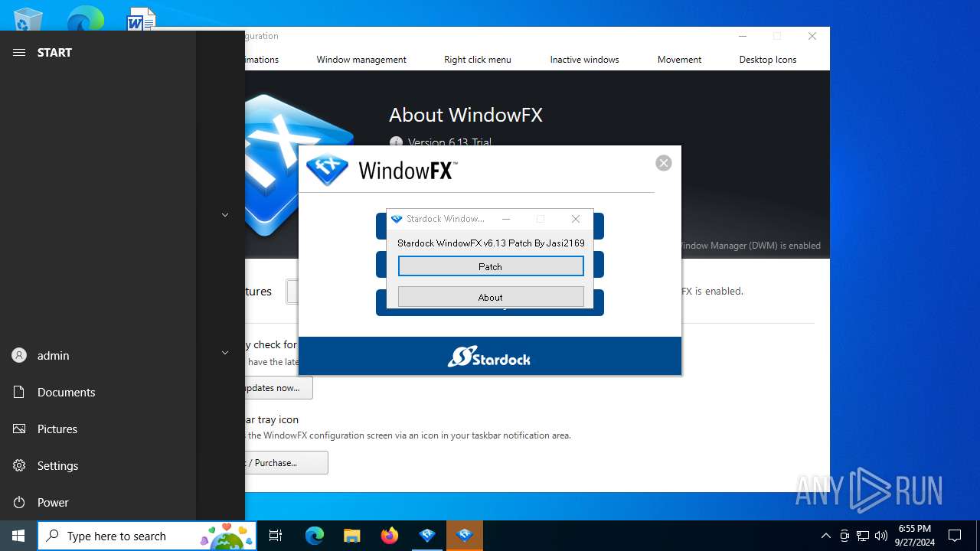The image size is (980, 551).
Task: Open Pictures from the Start menu
Action: pyautogui.click(x=98, y=429)
